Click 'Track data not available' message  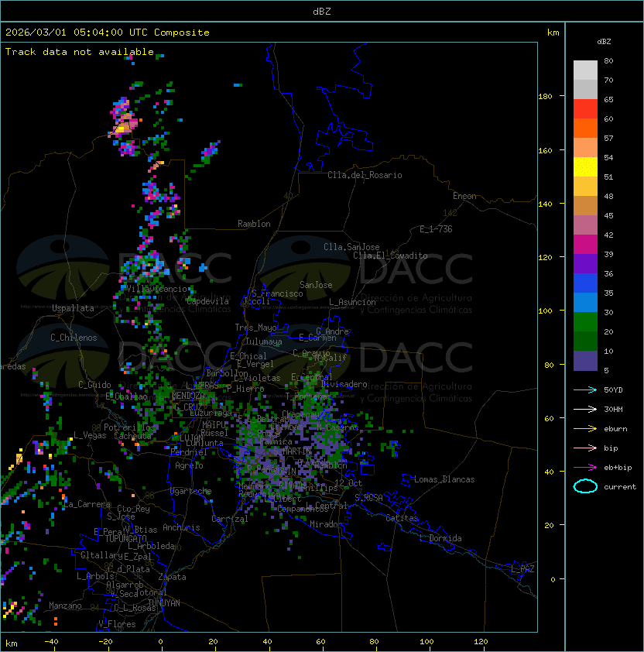coord(80,52)
